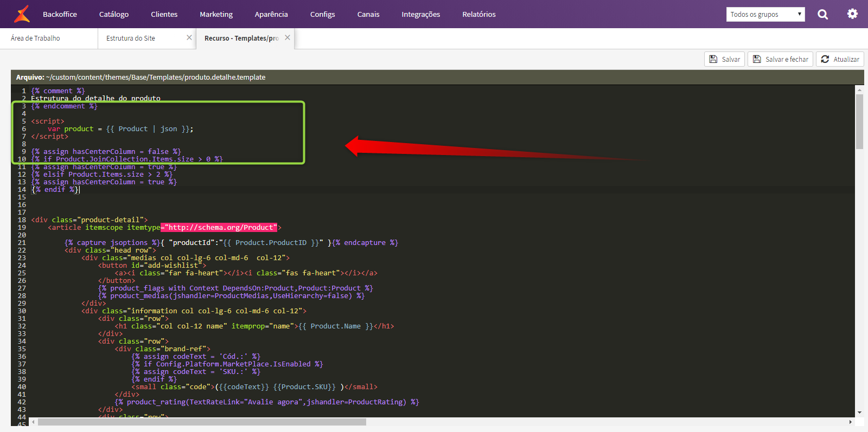Close the Estrutura do Site tab
Screen dimensions: 868x432
[189, 37]
